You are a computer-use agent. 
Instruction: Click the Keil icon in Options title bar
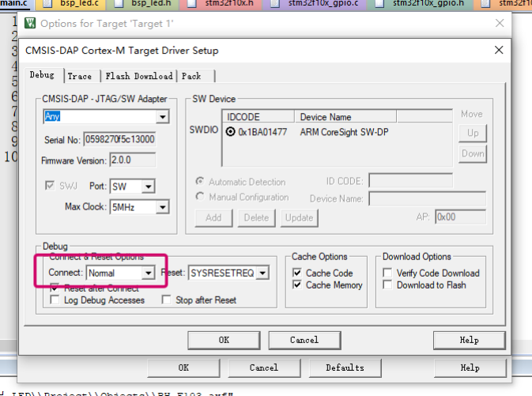[x=30, y=23]
